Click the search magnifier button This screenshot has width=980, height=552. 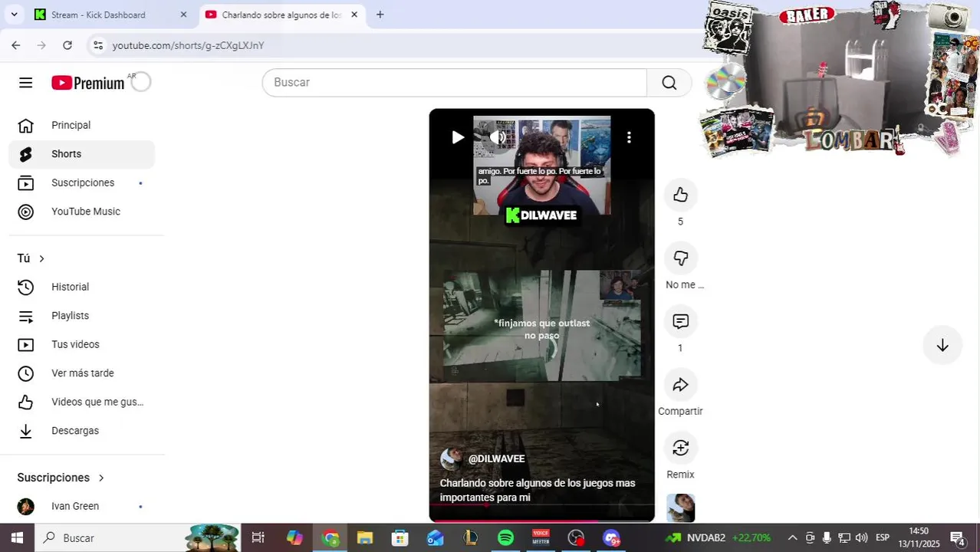[x=669, y=82]
